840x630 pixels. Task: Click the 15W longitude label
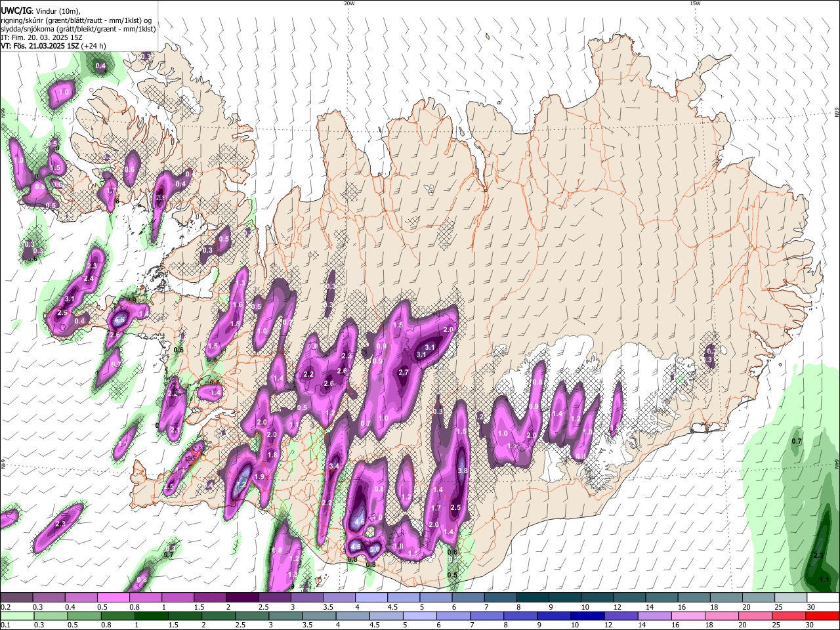(695, 3)
